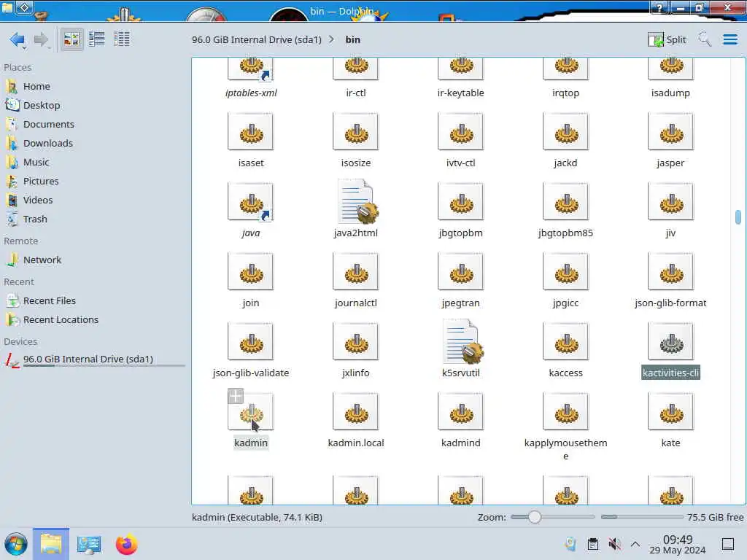
Task: Select the jpegtran executable icon
Action: click(x=461, y=272)
